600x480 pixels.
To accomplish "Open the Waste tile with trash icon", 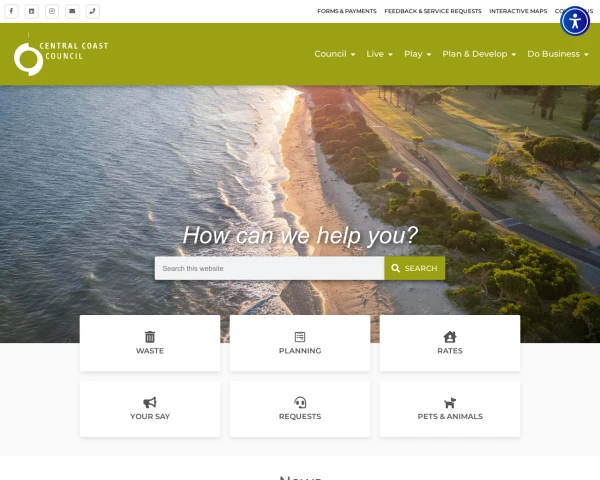I will click(150, 343).
